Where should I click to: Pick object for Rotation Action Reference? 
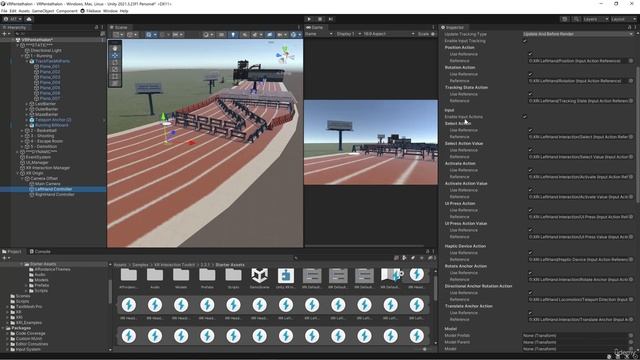[631, 81]
